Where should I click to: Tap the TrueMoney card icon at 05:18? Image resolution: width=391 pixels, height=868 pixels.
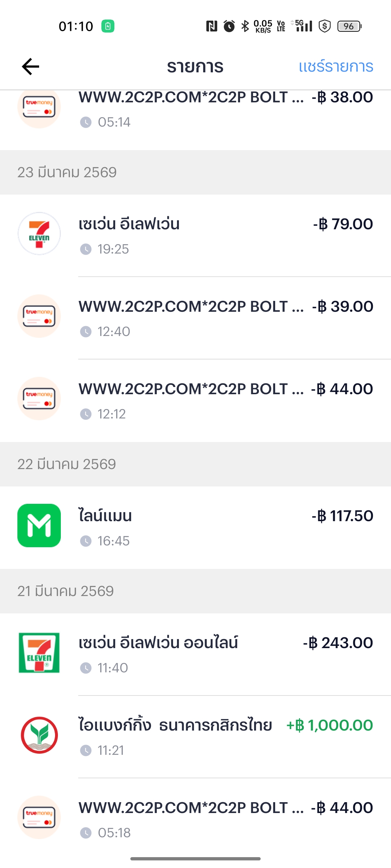(x=39, y=817)
